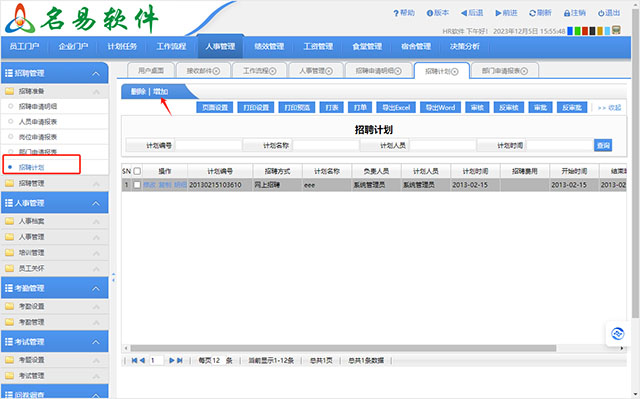
Task: Click the 导出Excel button
Action: 396,108
